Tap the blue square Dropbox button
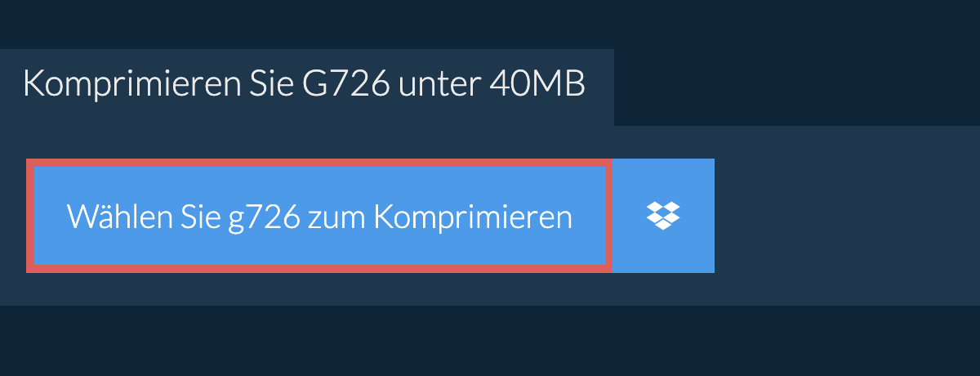 663,216
